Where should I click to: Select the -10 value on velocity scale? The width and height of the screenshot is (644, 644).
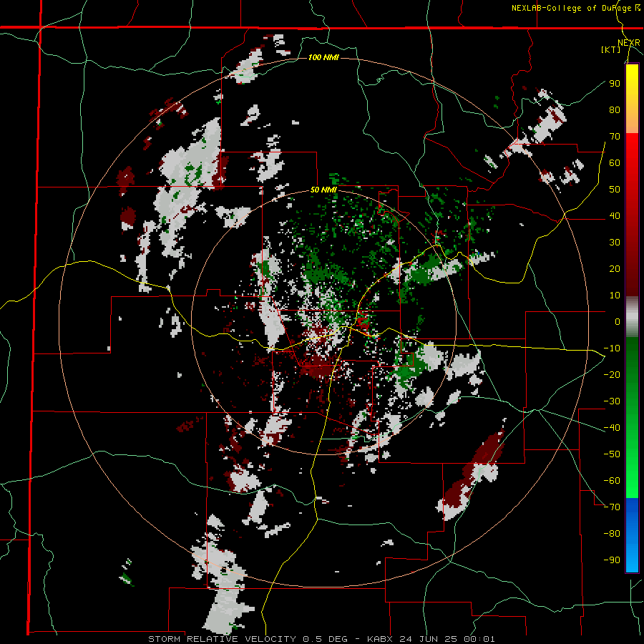tap(612, 348)
